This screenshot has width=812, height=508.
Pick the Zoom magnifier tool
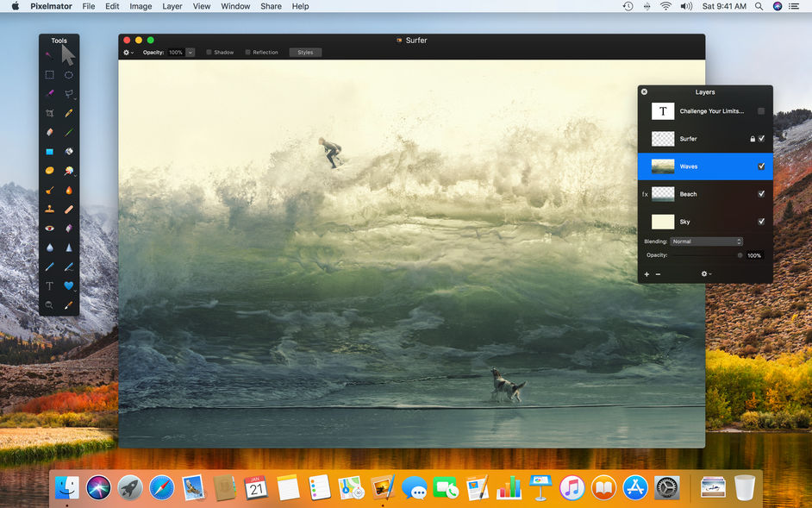[x=49, y=304]
